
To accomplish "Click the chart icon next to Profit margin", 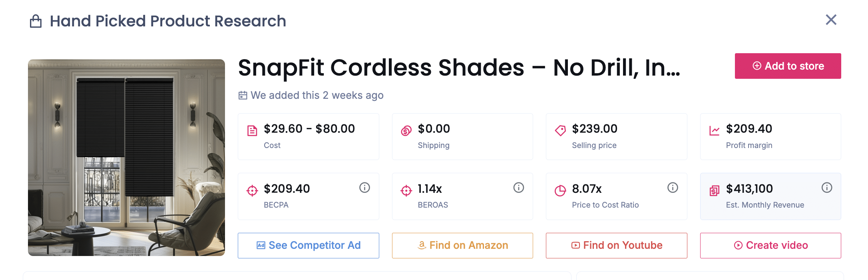I will click(x=714, y=129).
